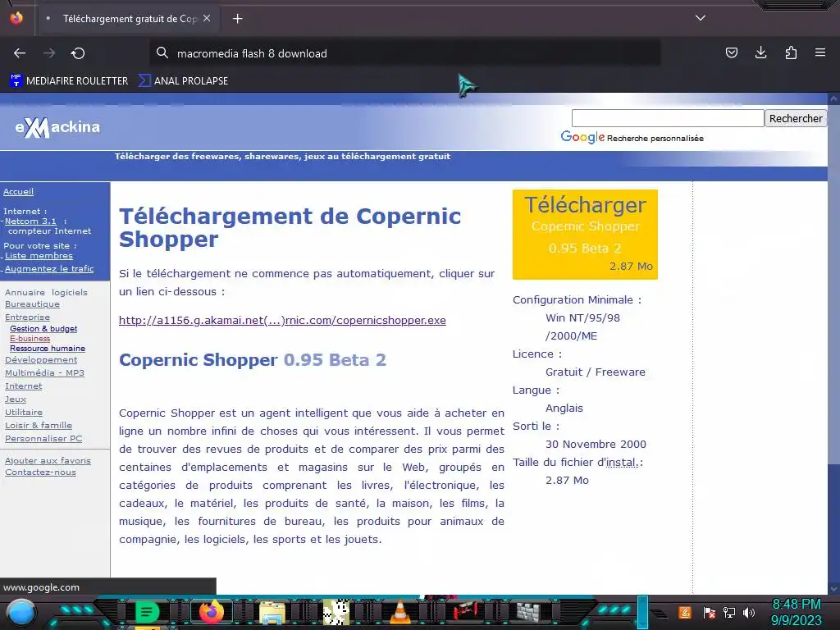Select the Internet category in sidebar list
Image resolution: width=840 pixels, height=630 pixels.
point(23,386)
